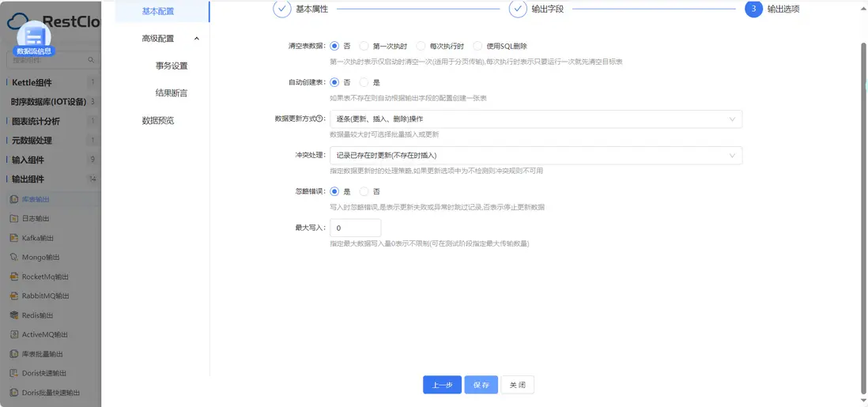Click the 库表输出 list label

pyautogui.click(x=36, y=199)
